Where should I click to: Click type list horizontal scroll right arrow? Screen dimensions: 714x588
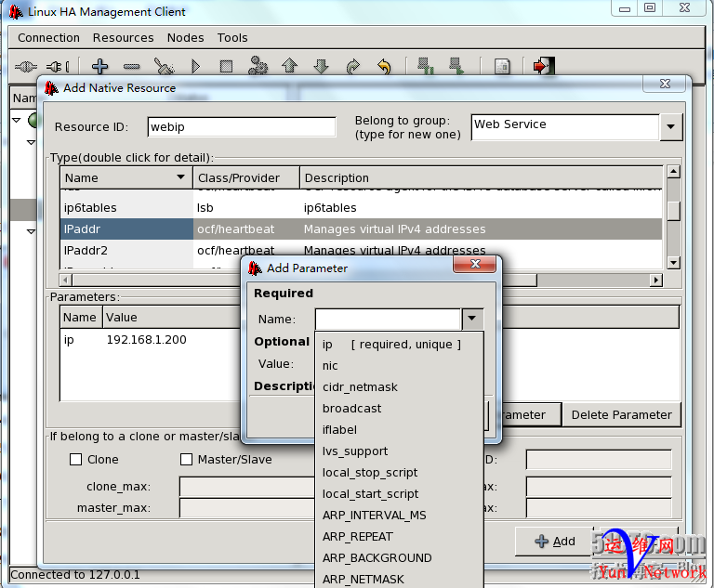(x=655, y=280)
